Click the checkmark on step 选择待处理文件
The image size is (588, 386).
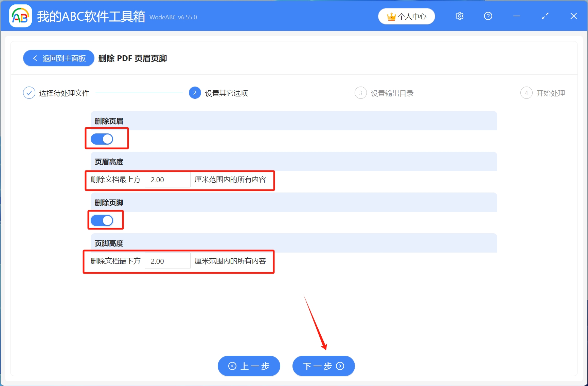(x=29, y=92)
